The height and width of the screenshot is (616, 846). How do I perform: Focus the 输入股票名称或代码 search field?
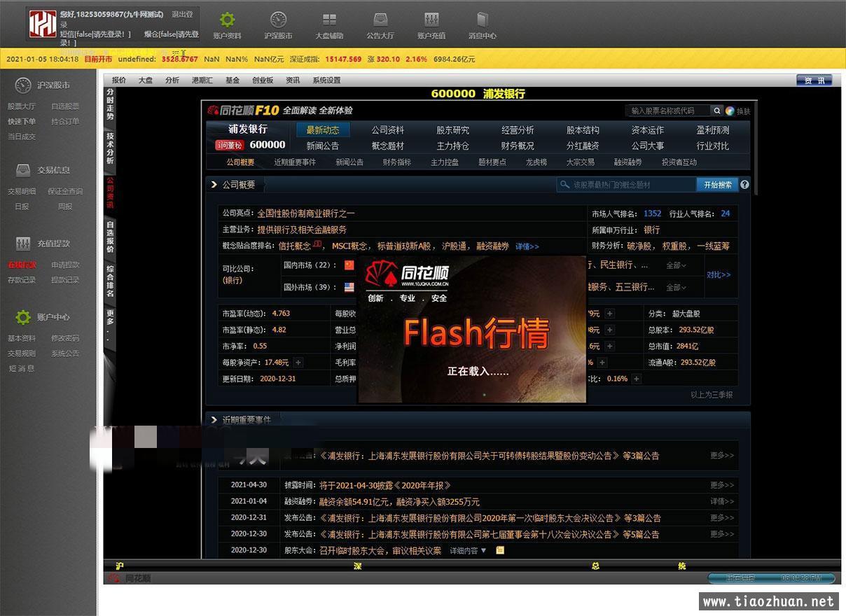667,111
